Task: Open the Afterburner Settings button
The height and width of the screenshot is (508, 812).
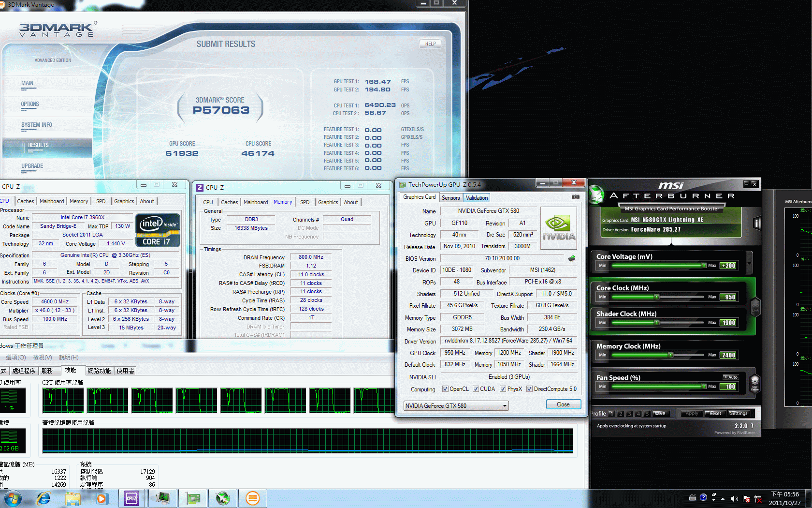Action: (739, 414)
